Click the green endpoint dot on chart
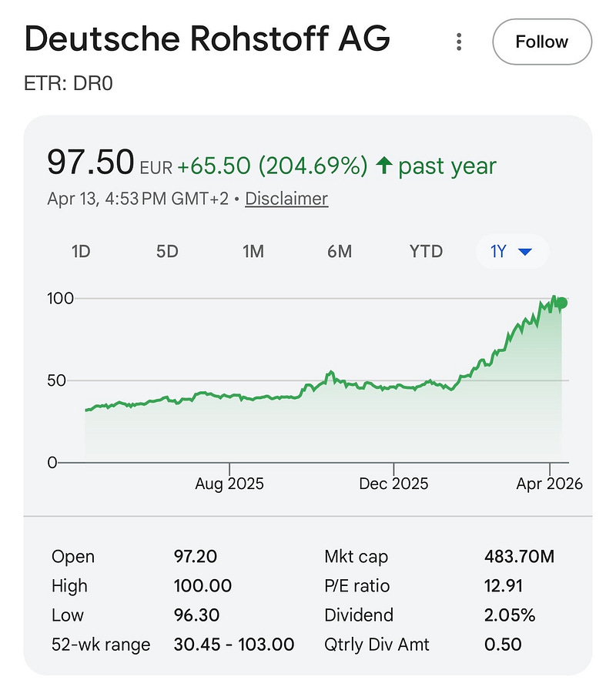This screenshot has height=680, width=616. [x=562, y=303]
